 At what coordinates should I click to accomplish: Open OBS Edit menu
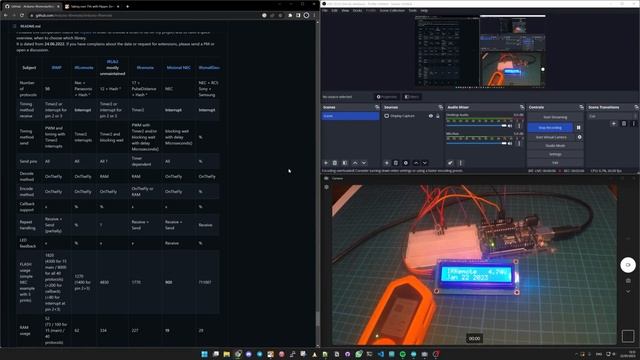[334, 10]
